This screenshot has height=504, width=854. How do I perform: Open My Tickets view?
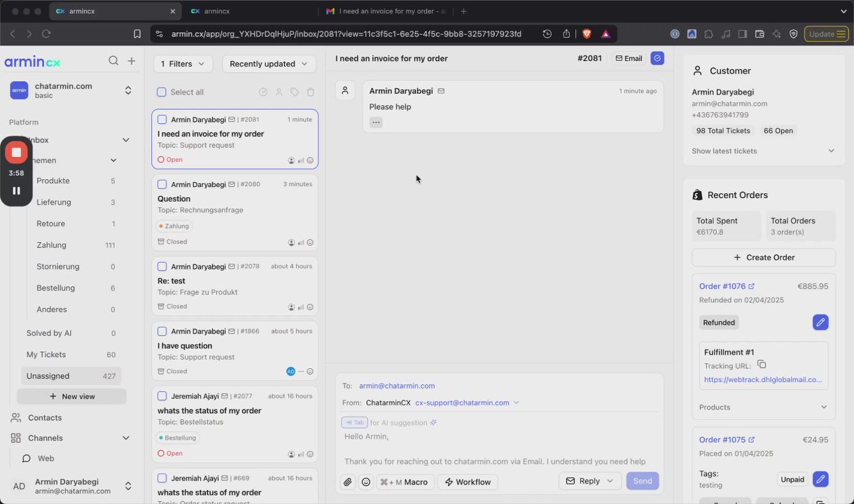[x=71, y=355]
